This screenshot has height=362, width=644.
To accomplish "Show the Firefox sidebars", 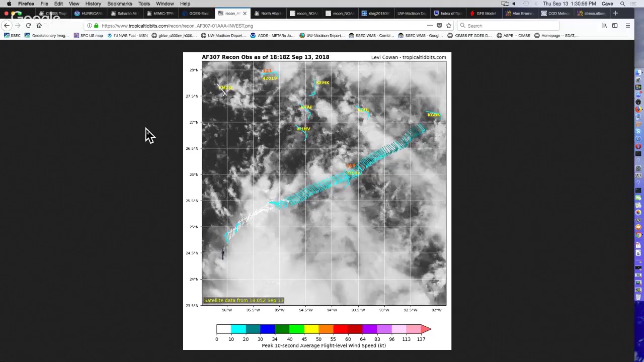I will pos(615,26).
